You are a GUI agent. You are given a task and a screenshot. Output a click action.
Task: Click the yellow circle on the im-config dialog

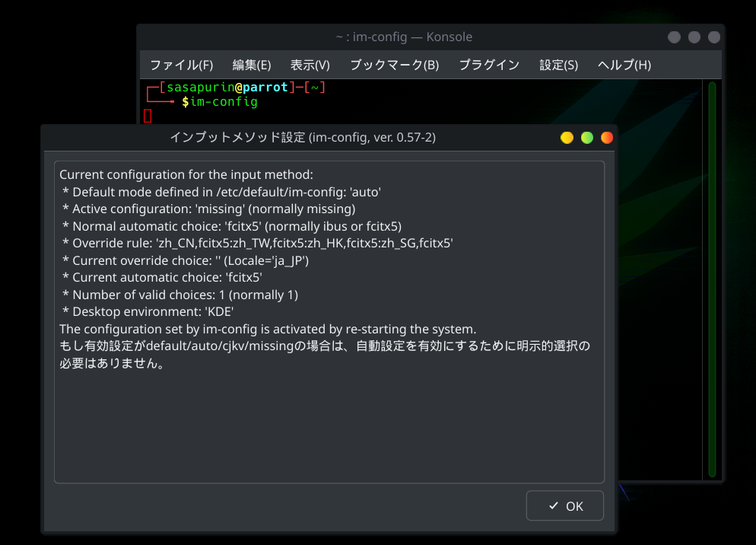click(567, 138)
